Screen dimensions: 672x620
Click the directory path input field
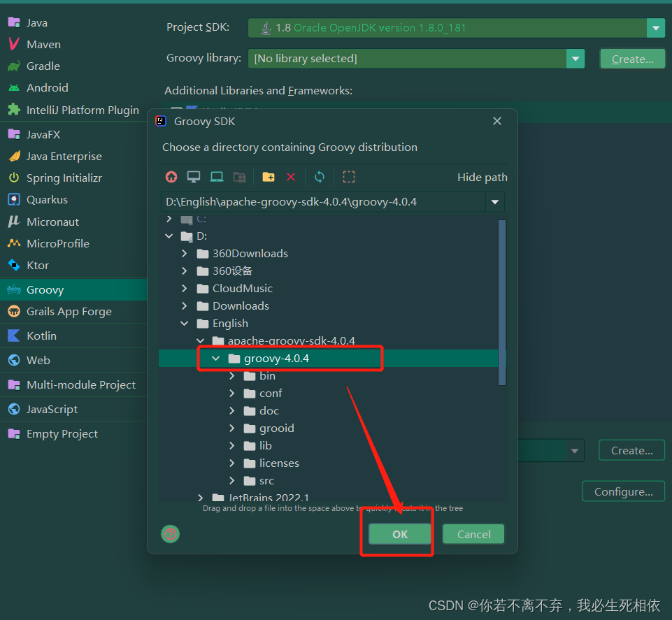(324, 202)
